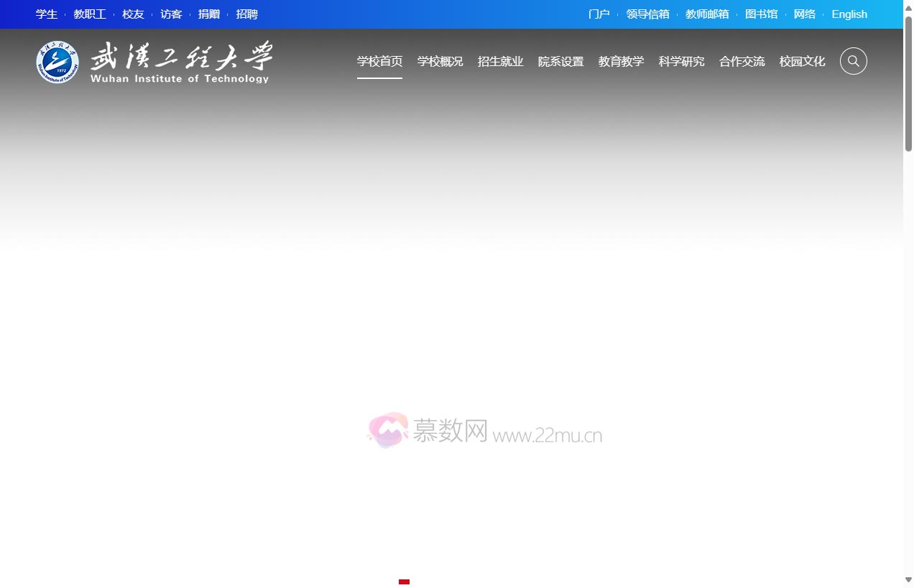Click the 学生 link
Viewport: 914px width, 588px height.
coord(47,14)
